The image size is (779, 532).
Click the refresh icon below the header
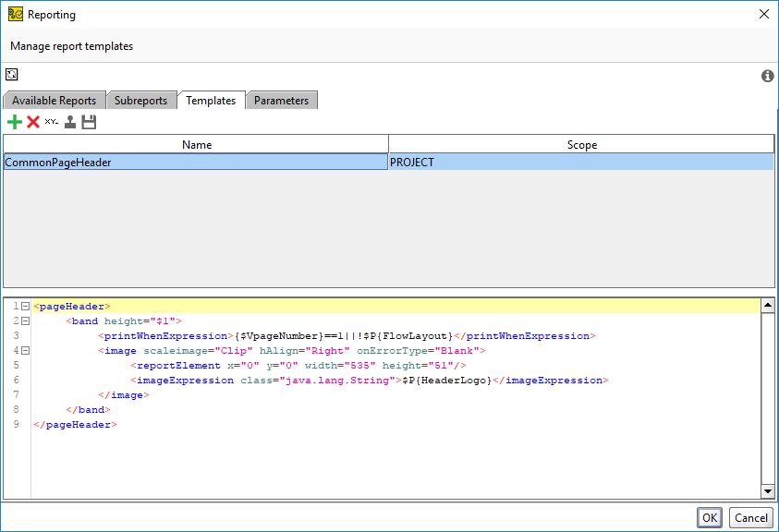[12, 75]
